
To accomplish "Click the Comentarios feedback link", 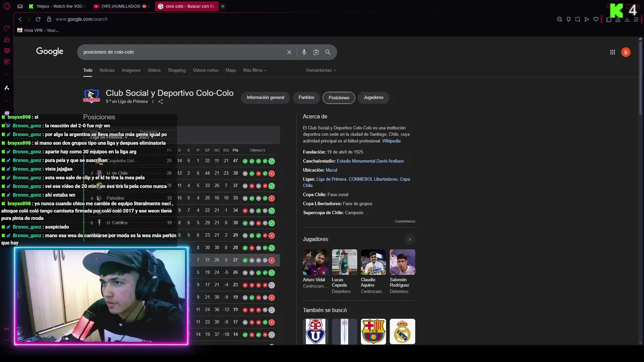I will pyautogui.click(x=405, y=221).
